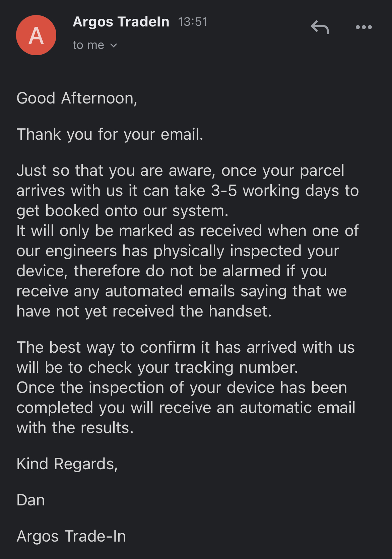Screen dimensions: 392x559
Task: Reply using the curved arrow icon
Action: pyautogui.click(x=320, y=27)
